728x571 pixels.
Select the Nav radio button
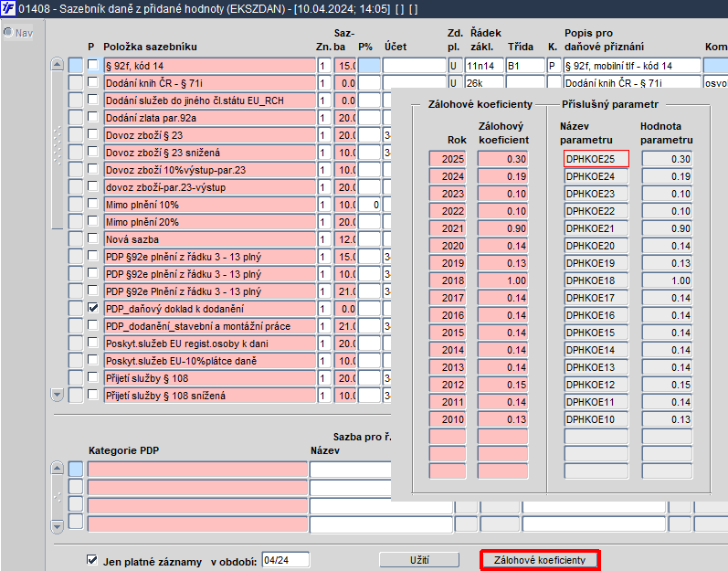point(9,33)
